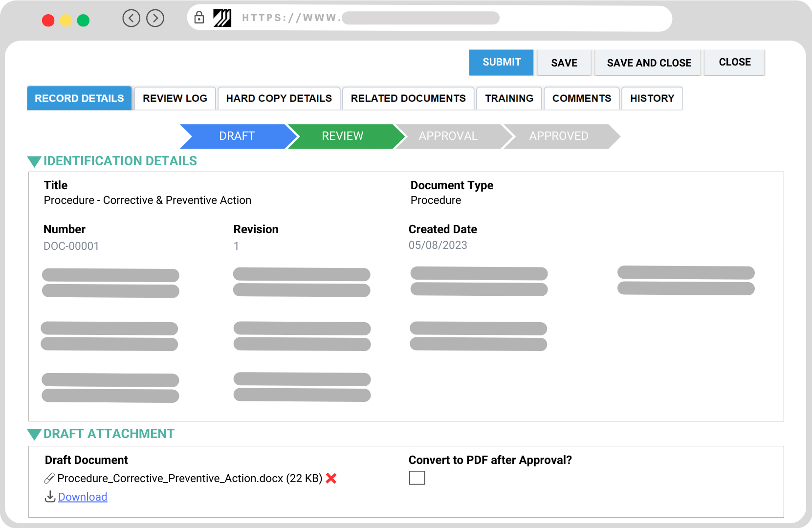
Task: Click the paperclip icon next to the draft document
Action: pos(49,479)
